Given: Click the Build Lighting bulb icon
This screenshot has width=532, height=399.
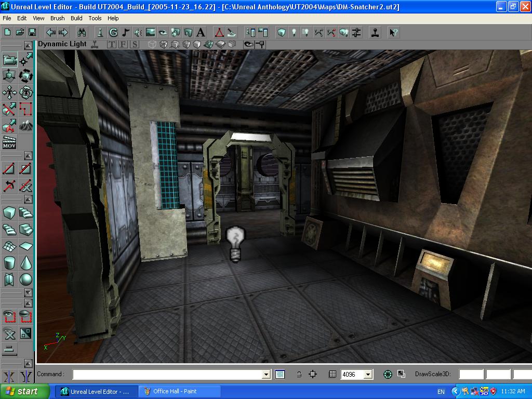Looking at the screenshot, I should (x=294, y=32).
